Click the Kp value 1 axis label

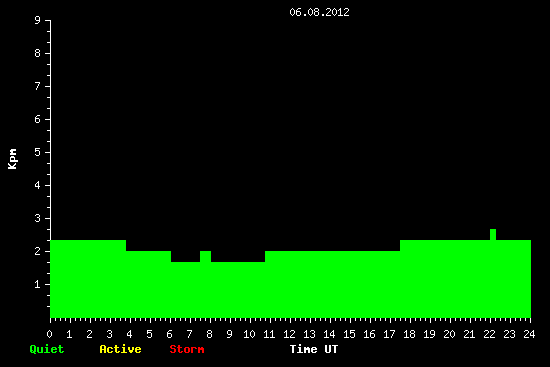click(x=38, y=284)
